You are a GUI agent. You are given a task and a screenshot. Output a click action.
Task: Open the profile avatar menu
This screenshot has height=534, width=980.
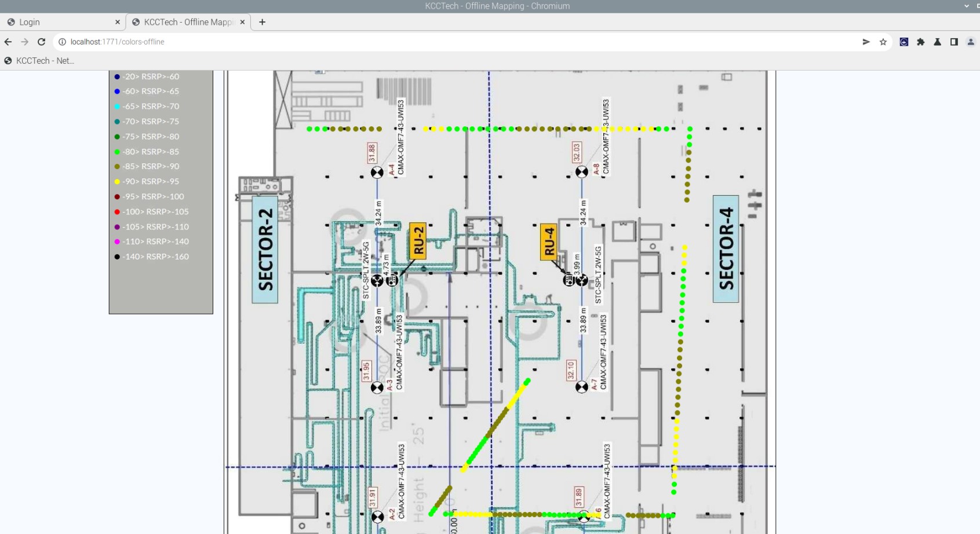(x=971, y=42)
